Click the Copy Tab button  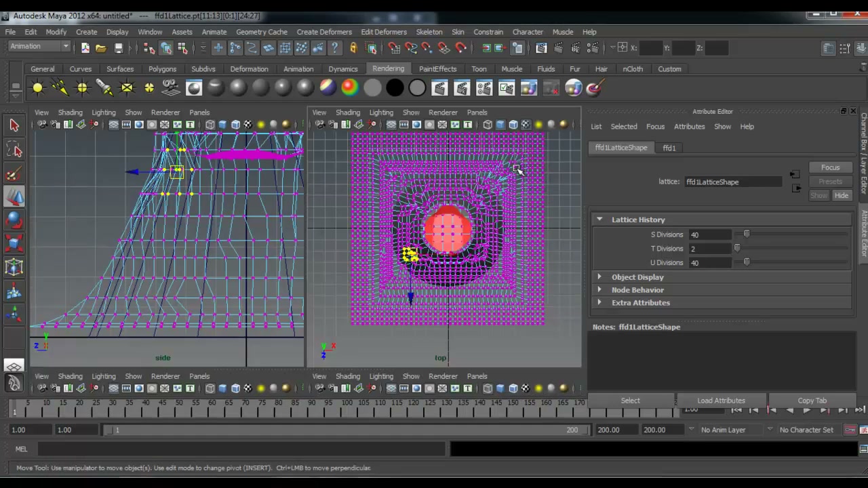click(812, 401)
